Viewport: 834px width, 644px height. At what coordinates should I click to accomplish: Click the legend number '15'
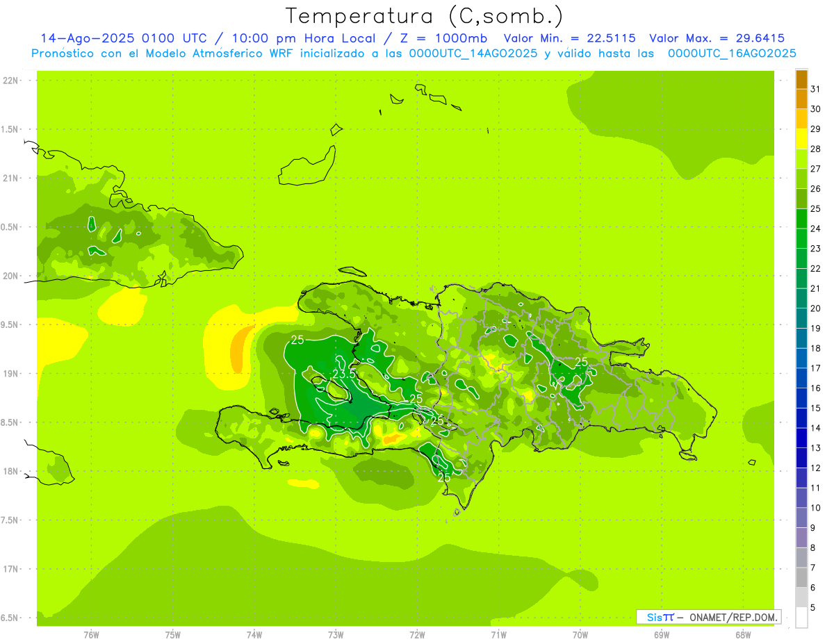[x=816, y=408]
